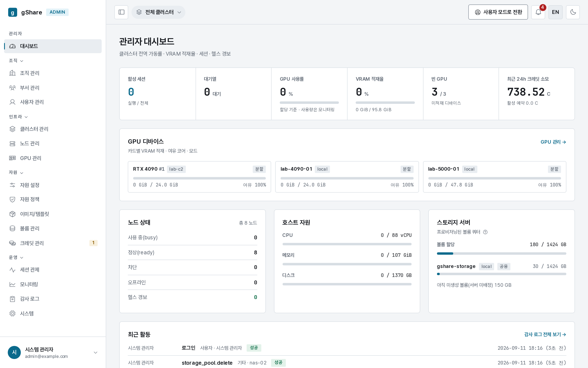
Task: Open 이미지/템플릿 box icon
Action: (x=13, y=214)
